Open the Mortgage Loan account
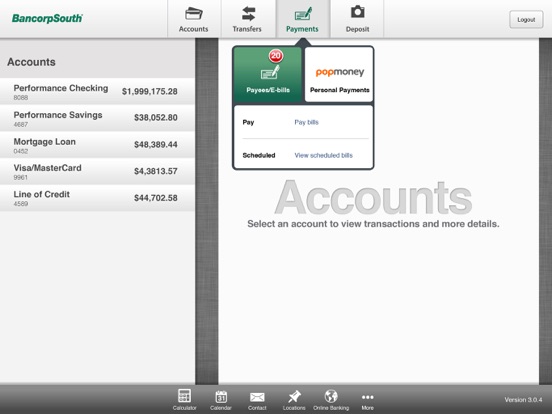The image size is (552, 414). pos(97,145)
